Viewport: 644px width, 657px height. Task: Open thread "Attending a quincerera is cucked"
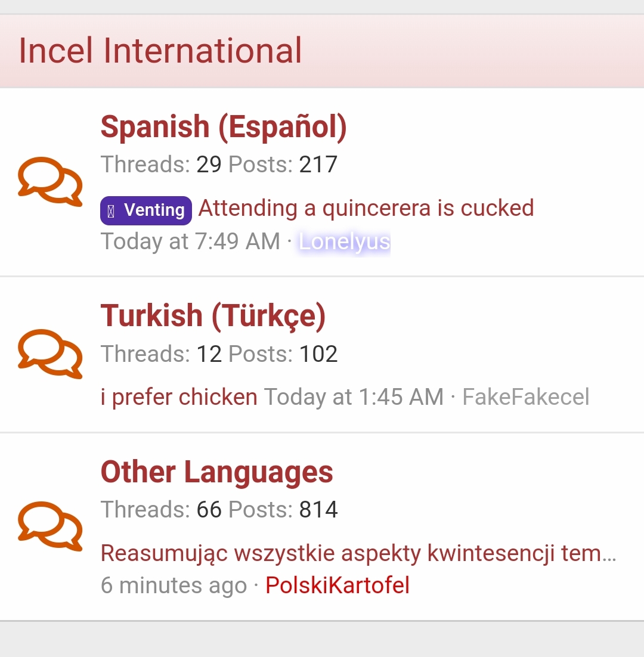[x=366, y=208]
